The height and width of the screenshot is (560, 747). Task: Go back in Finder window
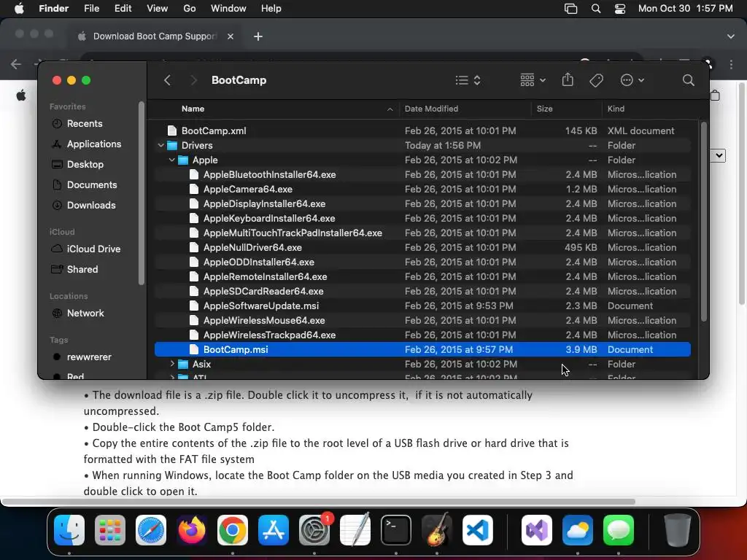[167, 80]
